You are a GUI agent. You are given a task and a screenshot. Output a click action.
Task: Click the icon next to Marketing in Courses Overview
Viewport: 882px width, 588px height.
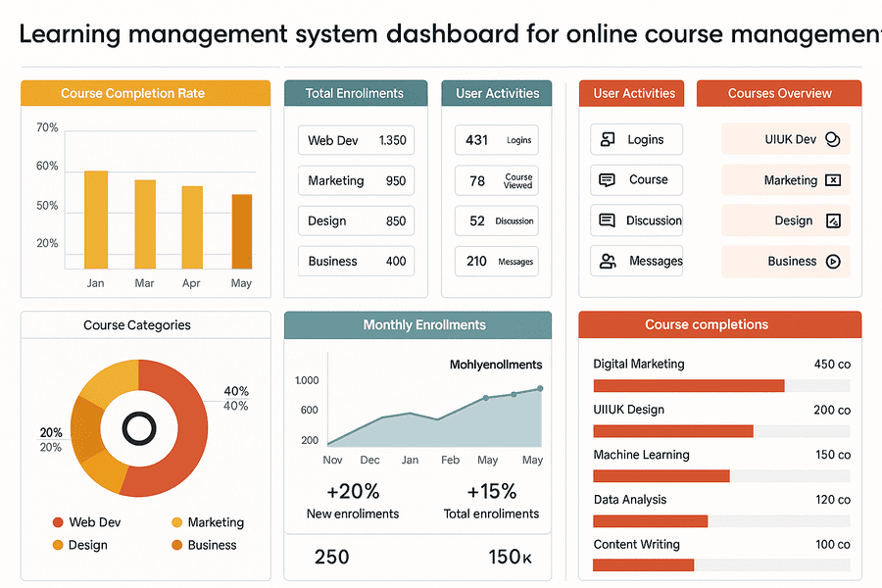[833, 180]
